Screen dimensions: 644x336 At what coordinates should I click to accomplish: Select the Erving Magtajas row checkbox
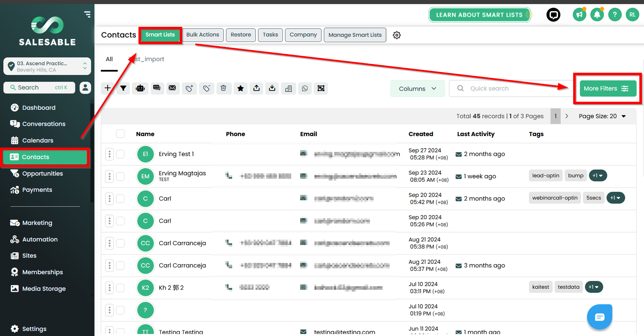(120, 176)
